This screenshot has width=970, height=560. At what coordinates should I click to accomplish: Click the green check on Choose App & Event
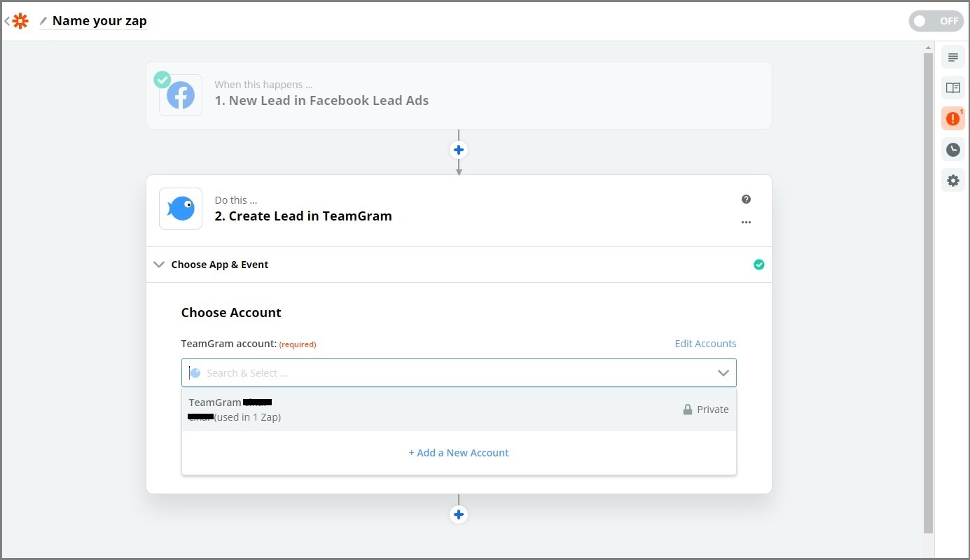pyautogui.click(x=758, y=265)
